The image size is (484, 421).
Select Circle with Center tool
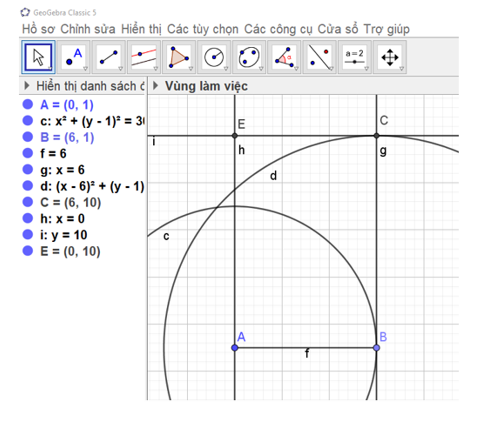214,57
